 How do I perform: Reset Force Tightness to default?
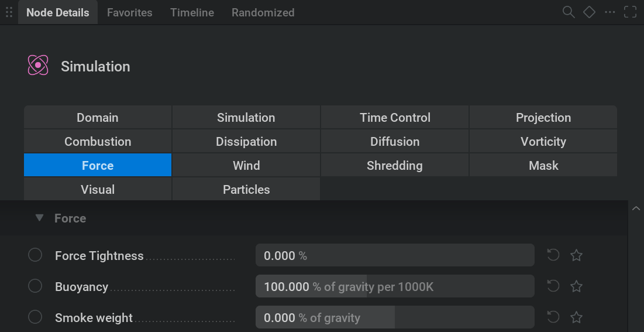pyautogui.click(x=553, y=255)
